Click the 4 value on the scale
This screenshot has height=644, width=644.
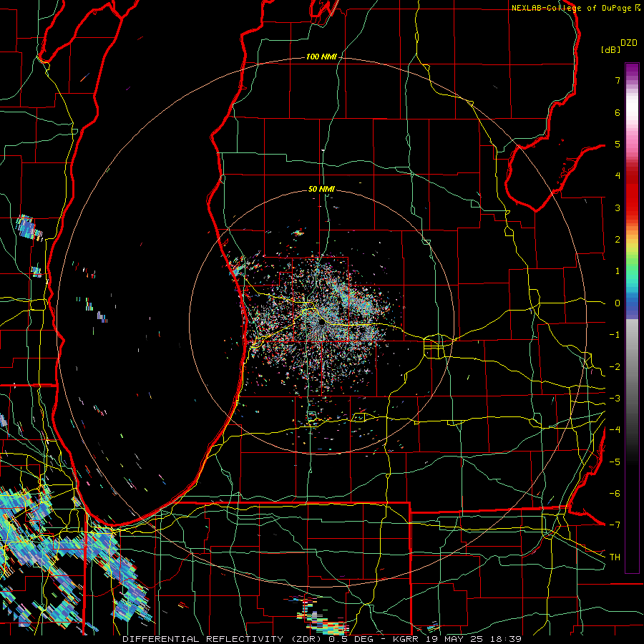click(618, 176)
